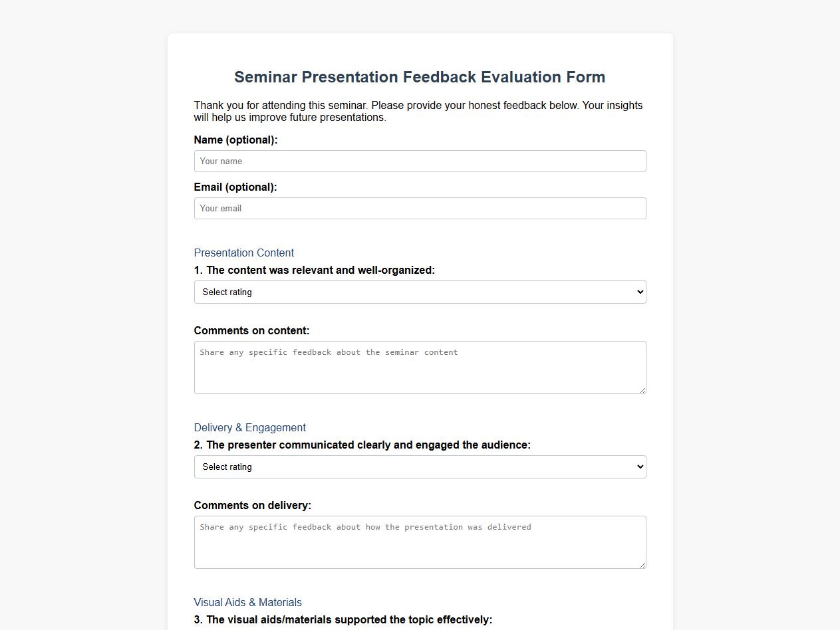Open the delivery rating dropdown
This screenshot has height=630, width=840.
coord(420,467)
